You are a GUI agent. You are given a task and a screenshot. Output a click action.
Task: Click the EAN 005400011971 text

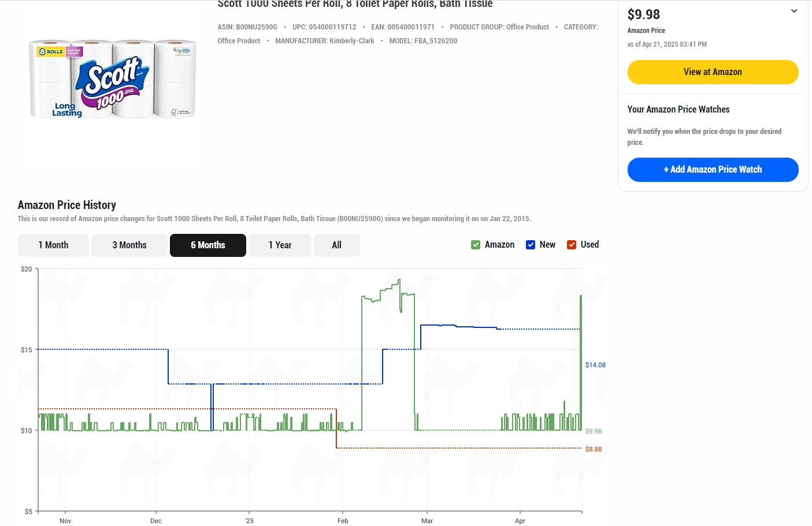pos(403,27)
